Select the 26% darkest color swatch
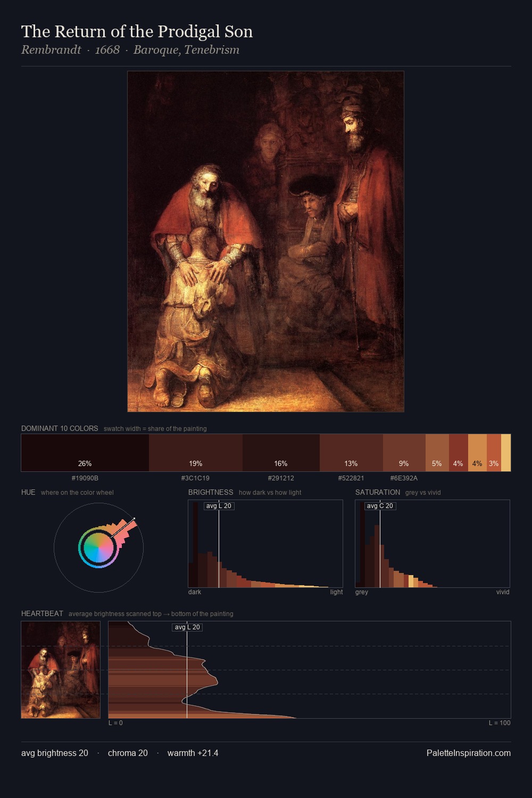The width and height of the screenshot is (532, 798). click(x=85, y=453)
